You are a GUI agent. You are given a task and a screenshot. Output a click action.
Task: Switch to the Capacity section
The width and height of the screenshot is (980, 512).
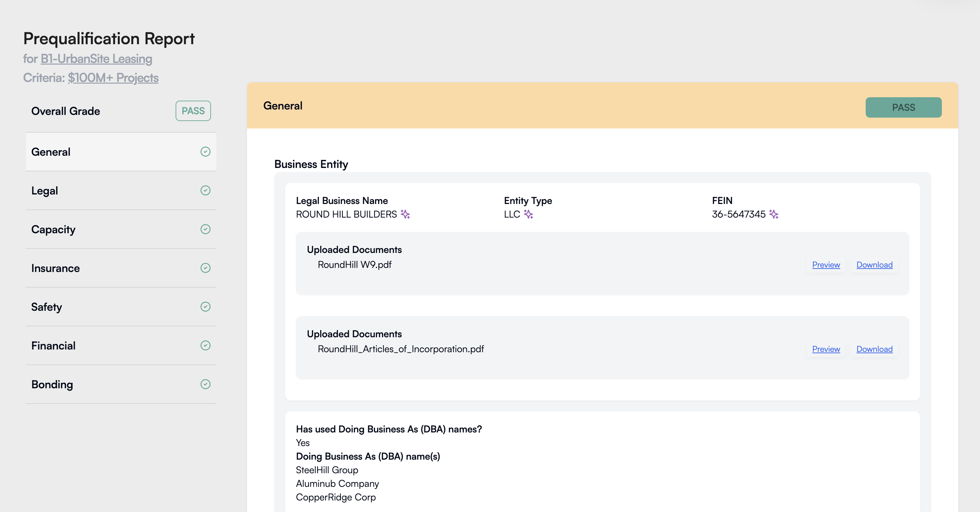[x=121, y=229]
